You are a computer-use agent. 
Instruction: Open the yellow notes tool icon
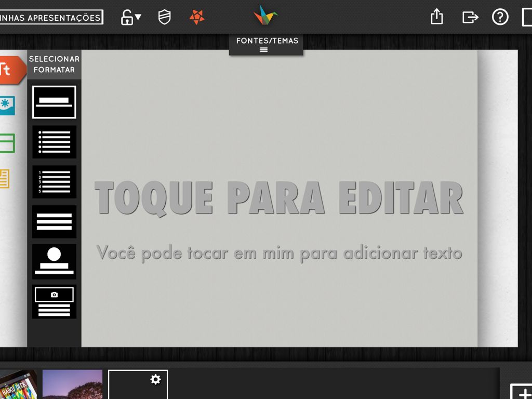pyautogui.click(x=5, y=179)
